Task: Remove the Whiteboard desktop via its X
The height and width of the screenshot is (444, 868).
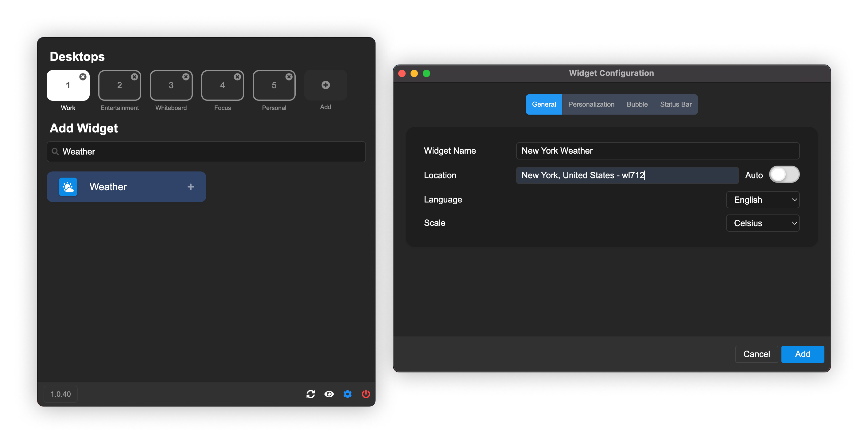Action: [x=186, y=77]
